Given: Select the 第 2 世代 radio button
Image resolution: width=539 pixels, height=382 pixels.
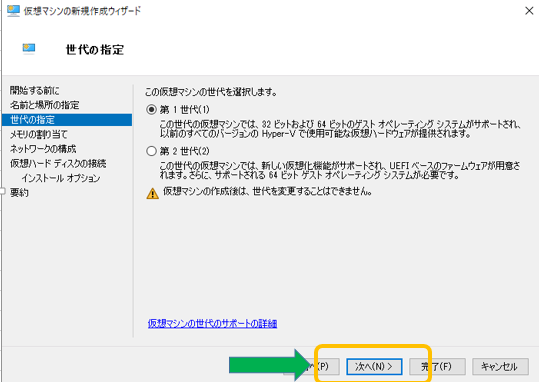Looking at the screenshot, I should (x=151, y=151).
